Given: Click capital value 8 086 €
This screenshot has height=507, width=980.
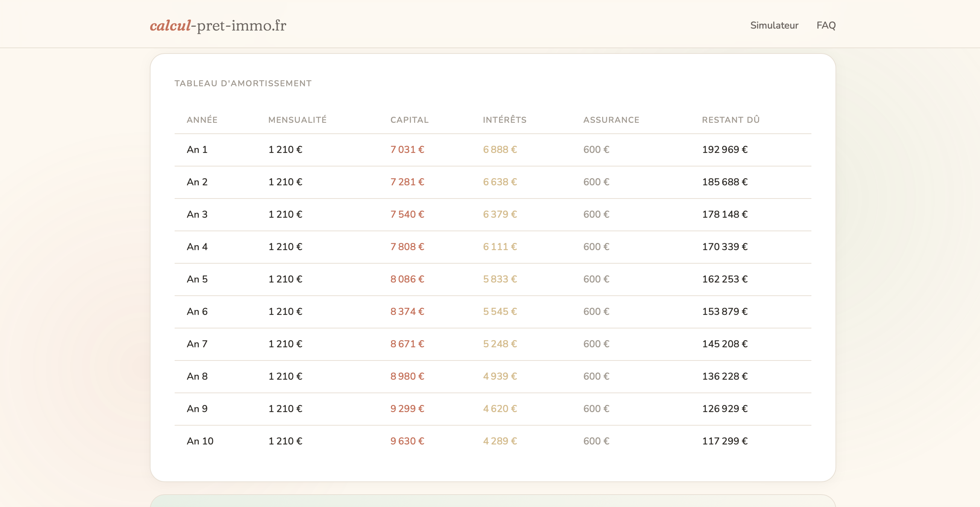Looking at the screenshot, I should 407,279.
